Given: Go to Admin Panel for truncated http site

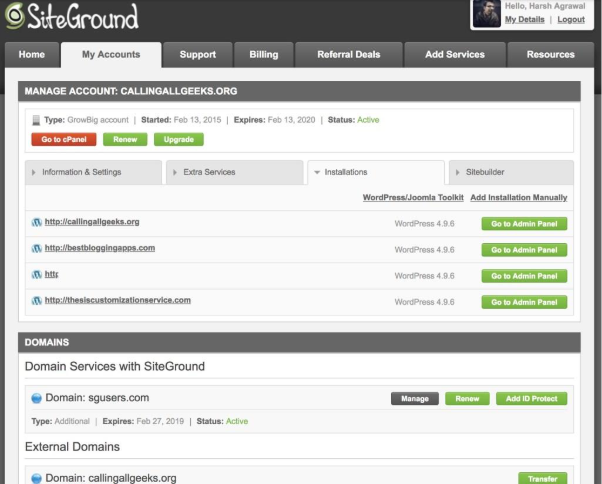Looking at the screenshot, I should (524, 276).
